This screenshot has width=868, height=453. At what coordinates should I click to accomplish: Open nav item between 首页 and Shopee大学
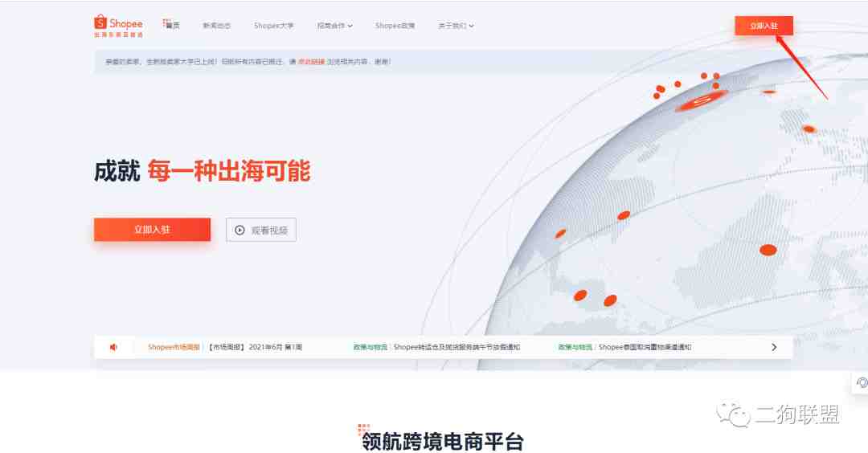tap(216, 26)
